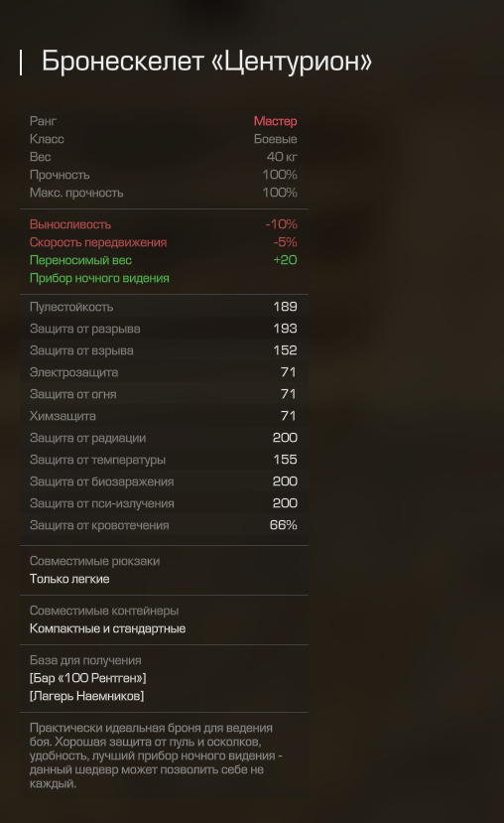The width and height of the screenshot is (504, 823).
Task: Select the Защита от разрыва row
Action: pos(164,329)
